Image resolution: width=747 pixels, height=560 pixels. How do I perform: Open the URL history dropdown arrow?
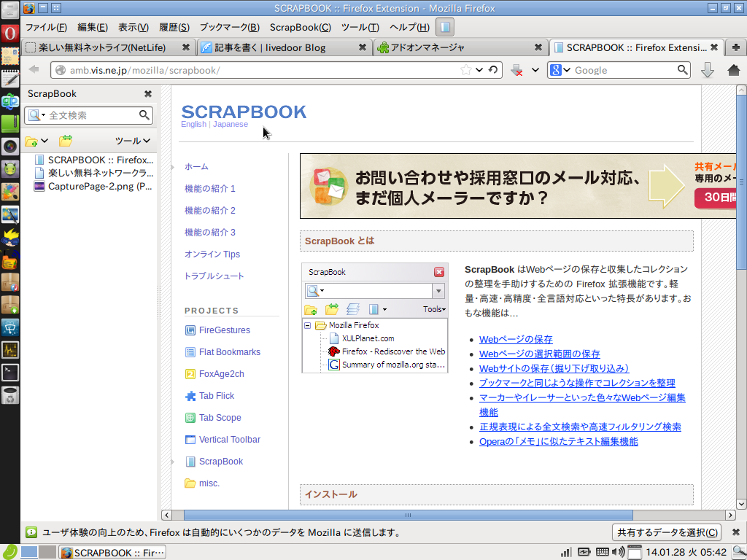[x=479, y=70]
